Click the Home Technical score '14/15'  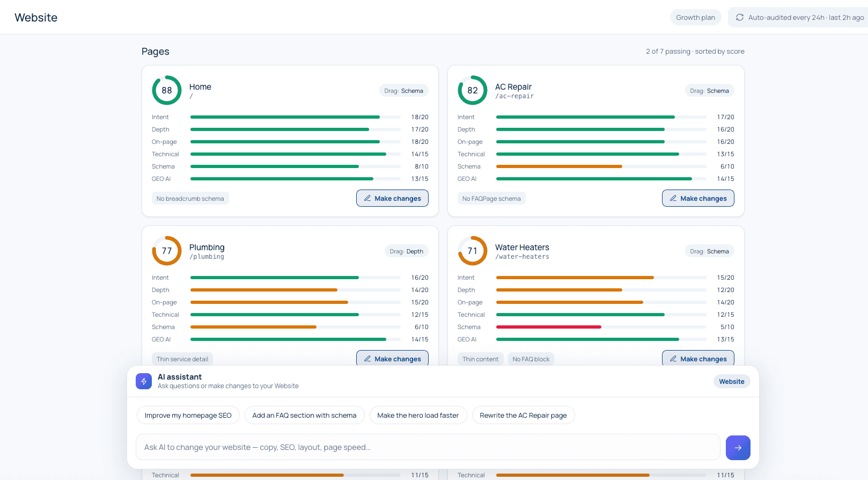420,154
